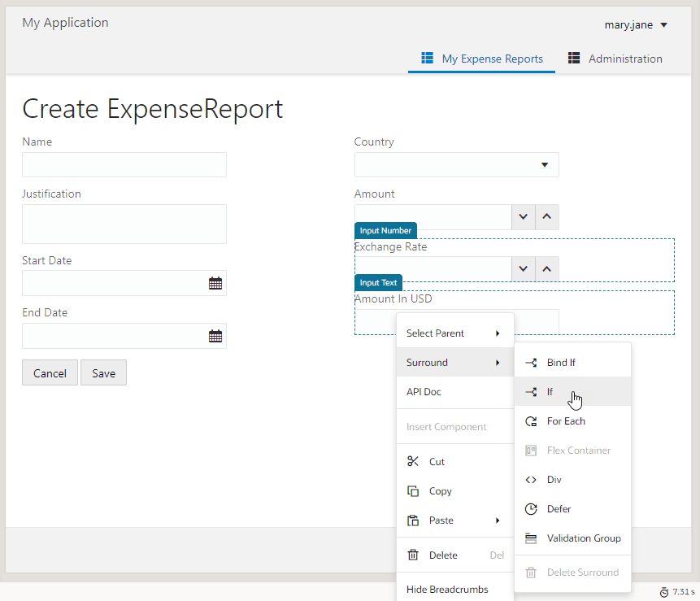Click the Copy icon in the context menu

tap(413, 490)
